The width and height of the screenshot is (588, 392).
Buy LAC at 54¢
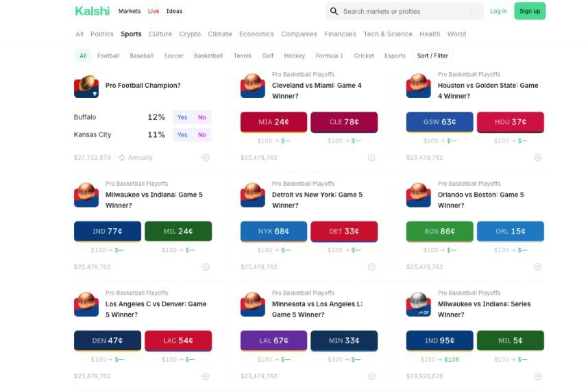coord(178,340)
